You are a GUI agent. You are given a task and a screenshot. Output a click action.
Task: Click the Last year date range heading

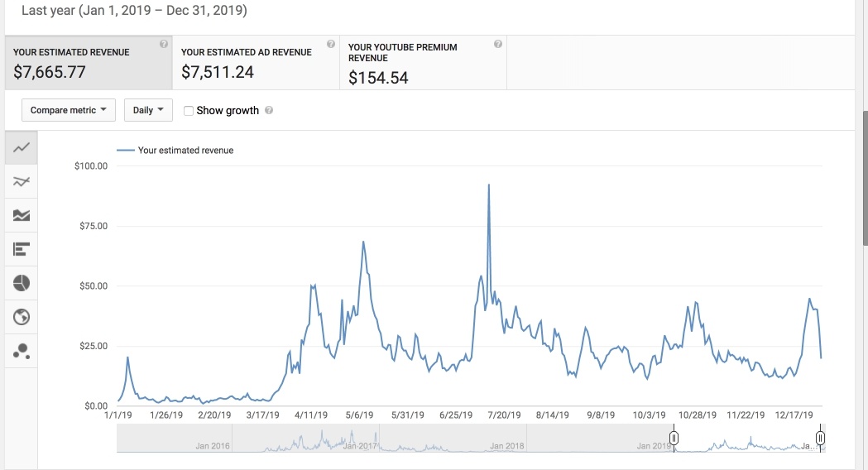(x=135, y=10)
